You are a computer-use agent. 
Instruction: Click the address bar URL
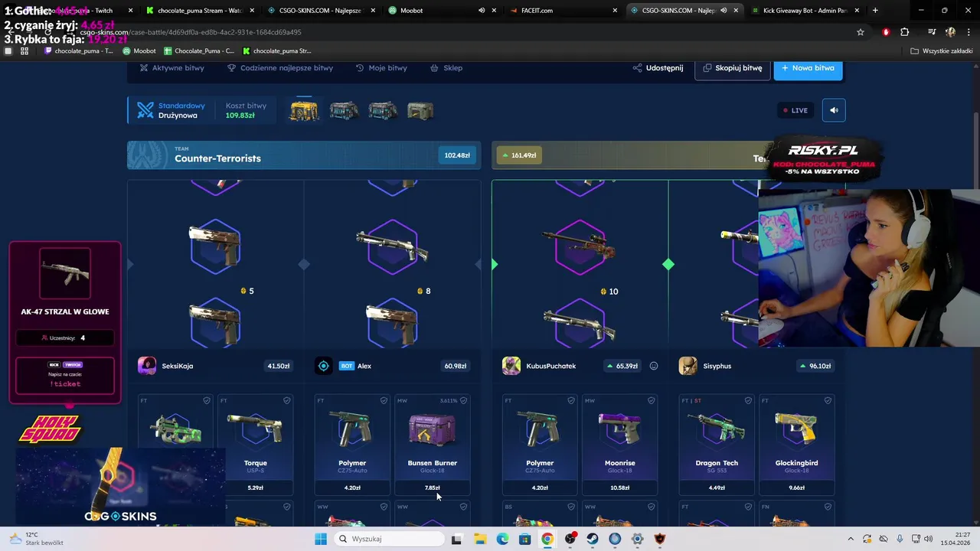coord(190,32)
